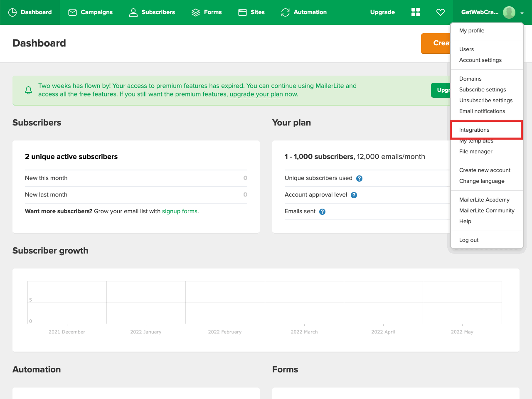Image resolution: width=532 pixels, height=399 pixels.
Task: Go to the Automation tab
Action: pyautogui.click(x=304, y=12)
